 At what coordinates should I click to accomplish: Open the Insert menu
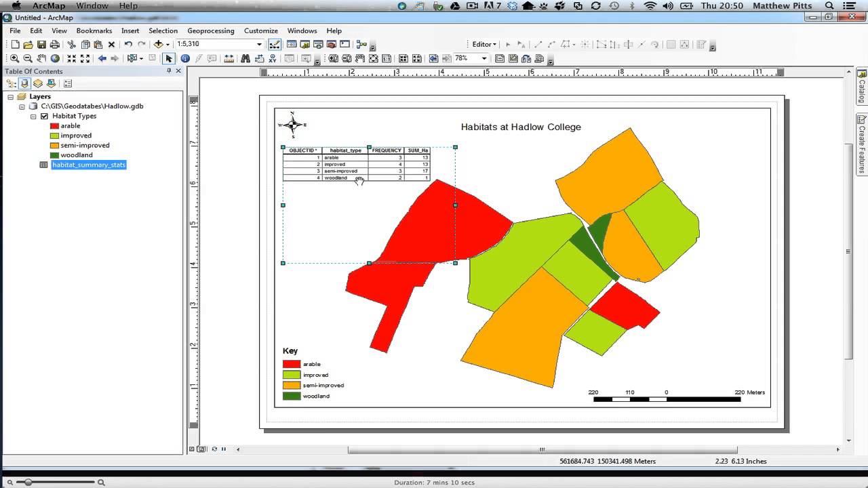coord(130,30)
